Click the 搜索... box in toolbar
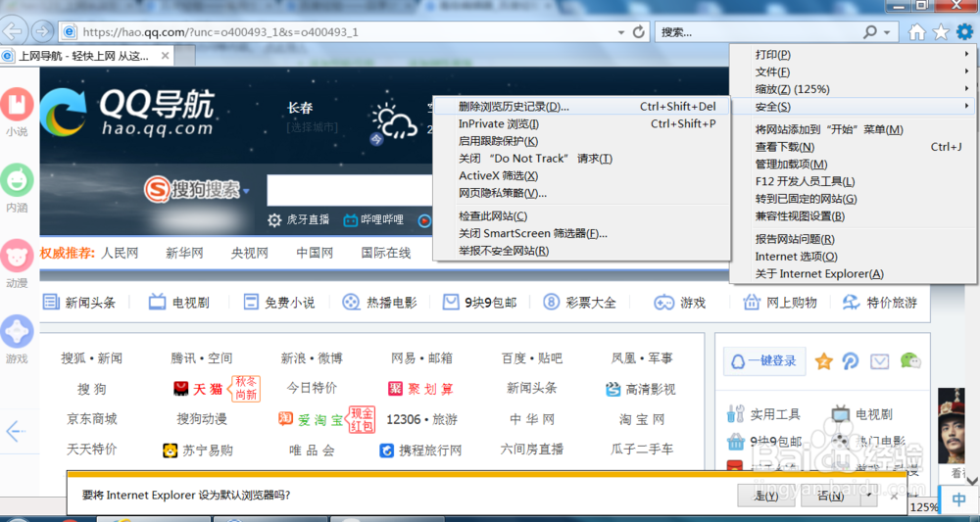Image resolution: width=980 pixels, height=522 pixels. point(759,32)
